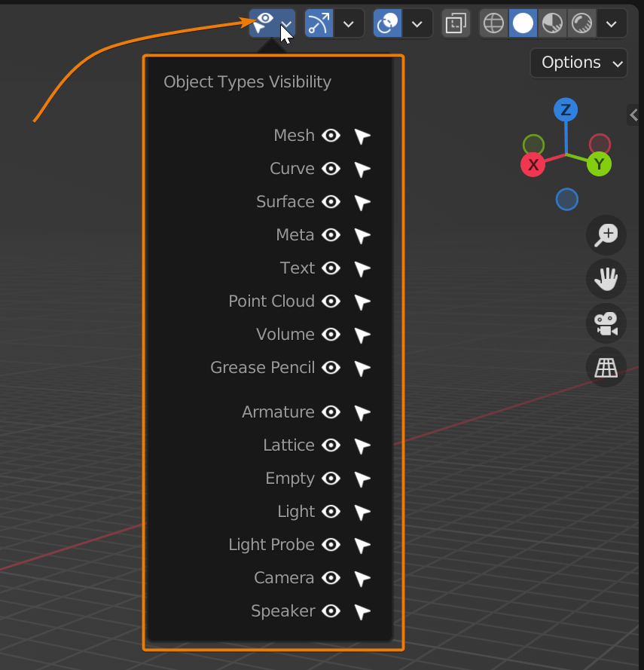644x670 pixels.
Task: Select Wireframe viewport shading
Action: [493, 24]
